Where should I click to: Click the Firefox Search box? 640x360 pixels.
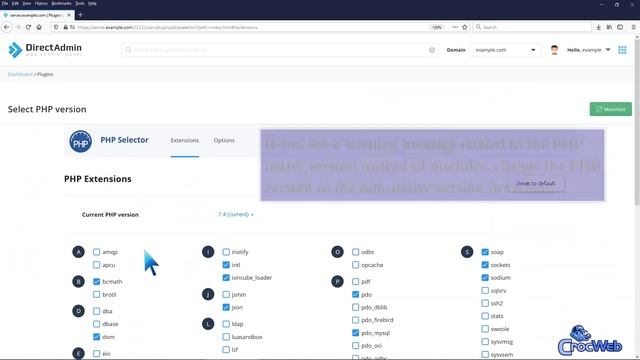[x=532, y=27]
